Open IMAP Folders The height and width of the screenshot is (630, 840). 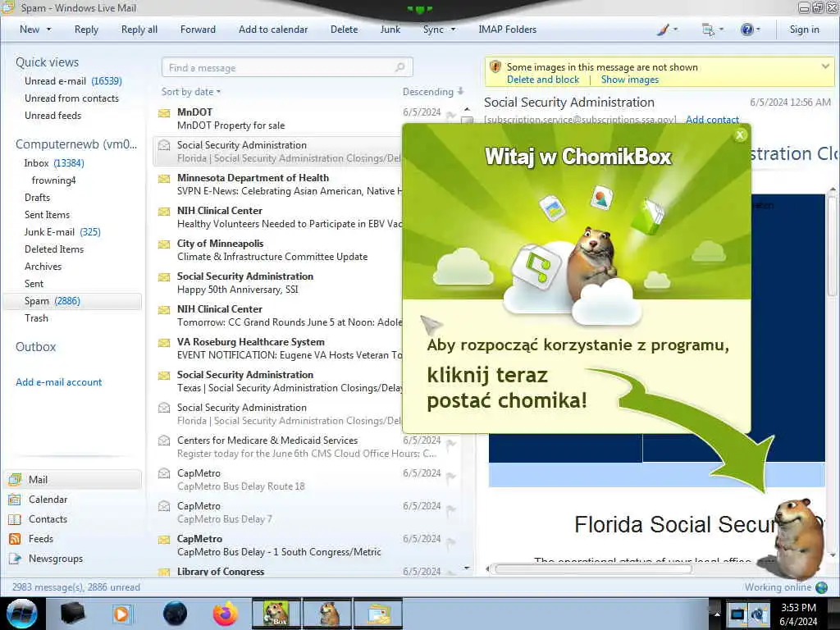pyautogui.click(x=507, y=30)
